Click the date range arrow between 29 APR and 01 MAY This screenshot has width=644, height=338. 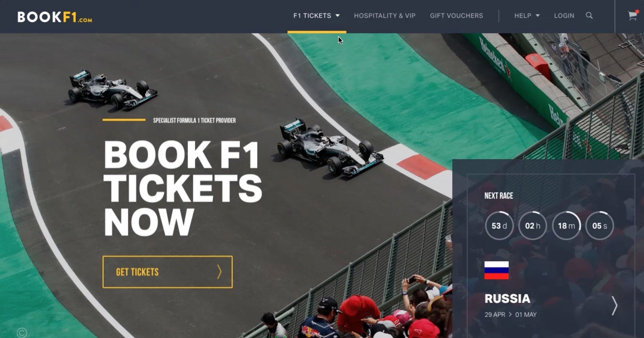click(510, 314)
